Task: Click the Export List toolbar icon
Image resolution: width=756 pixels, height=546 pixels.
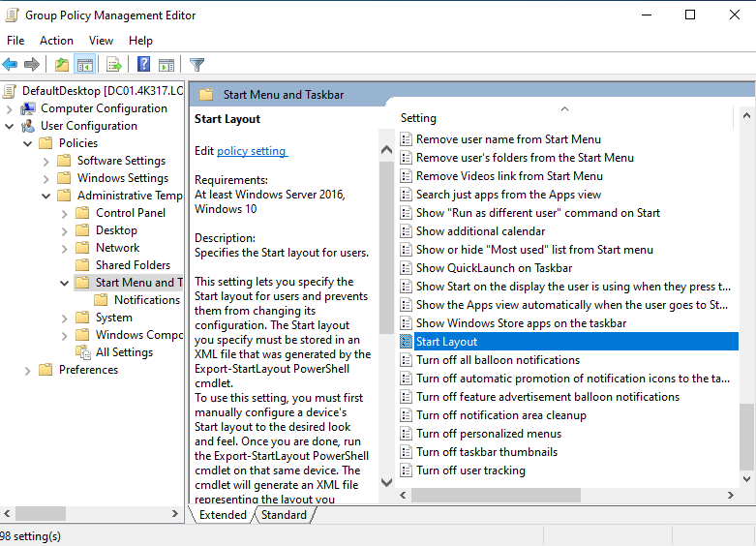Action: pos(114,65)
